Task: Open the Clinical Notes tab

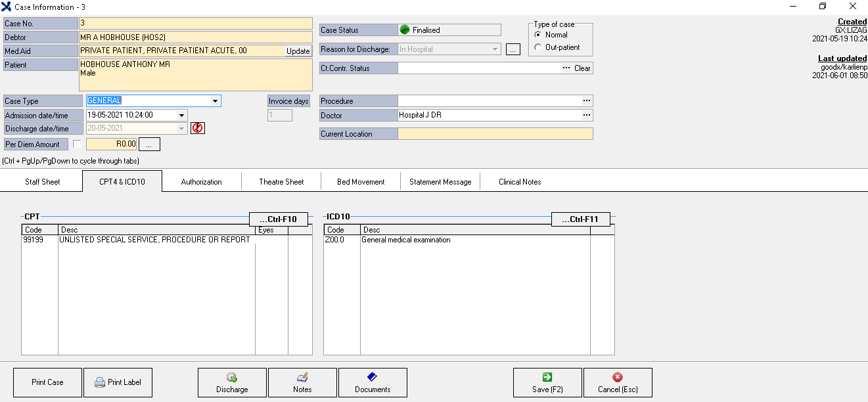Action: pyautogui.click(x=520, y=182)
